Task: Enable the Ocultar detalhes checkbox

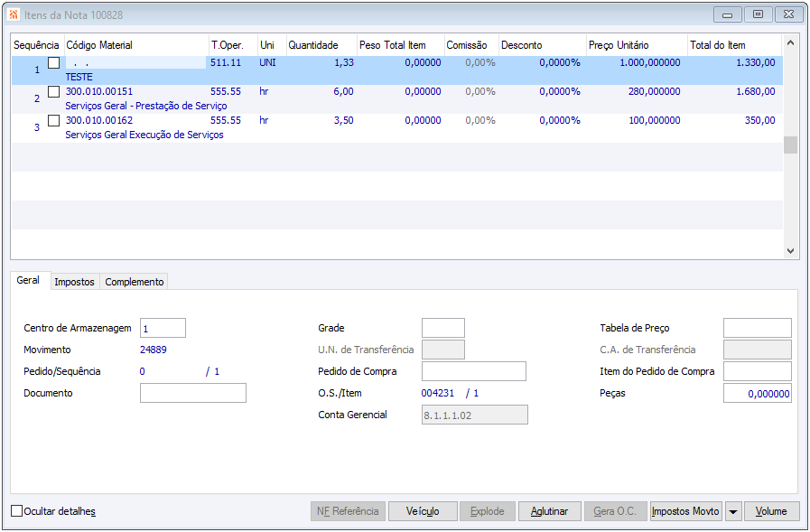Action: click(x=17, y=511)
